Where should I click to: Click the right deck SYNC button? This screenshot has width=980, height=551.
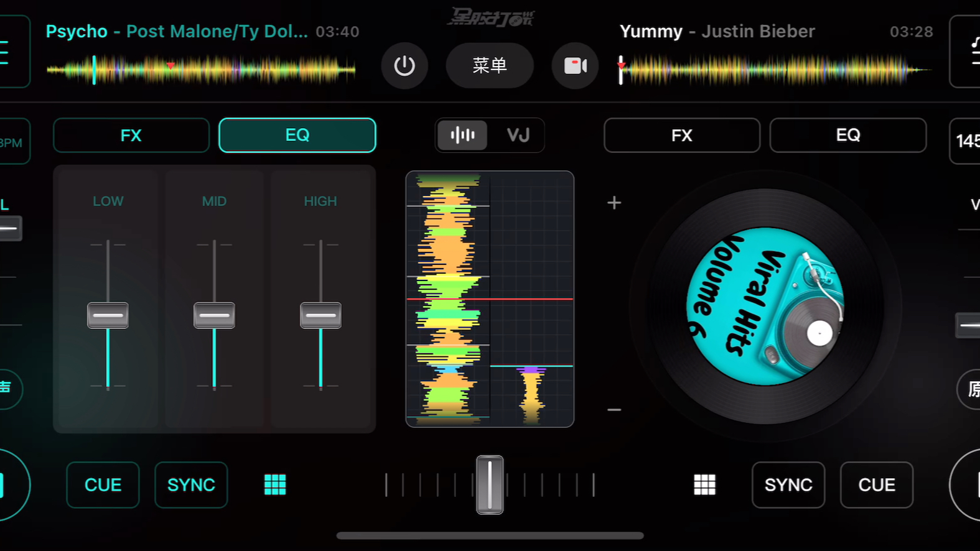pos(788,485)
